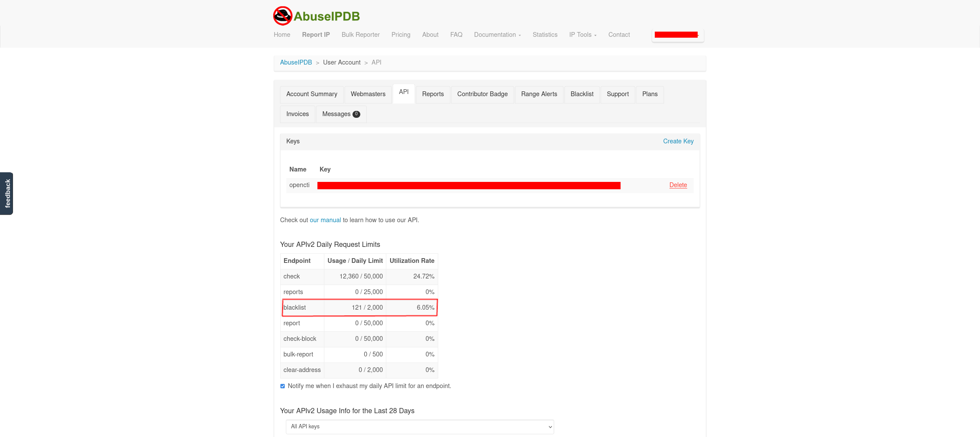The width and height of the screenshot is (980, 437).
Task: Open Report IP in the navigation
Action: point(316,35)
